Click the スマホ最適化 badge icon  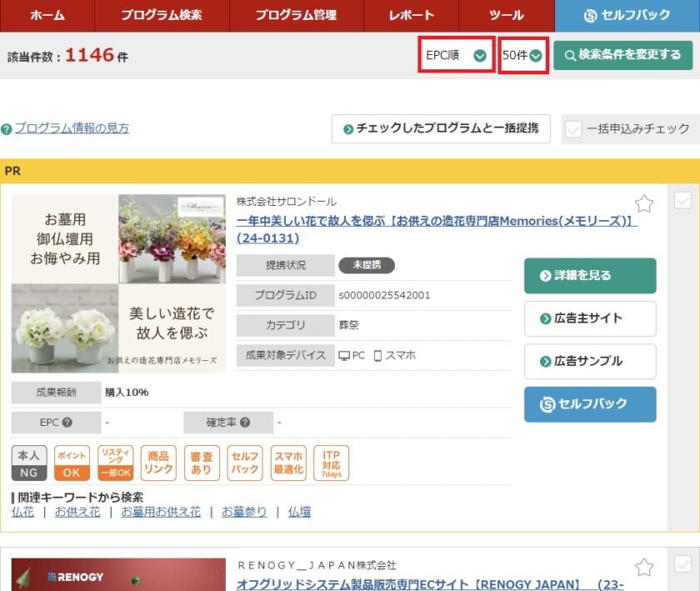(x=288, y=463)
